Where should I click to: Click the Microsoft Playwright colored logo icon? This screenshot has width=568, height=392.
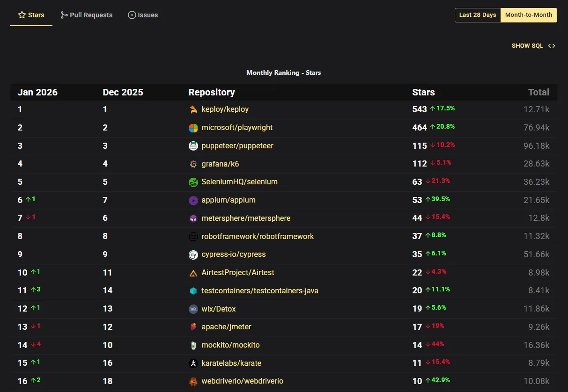tap(193, 127)
